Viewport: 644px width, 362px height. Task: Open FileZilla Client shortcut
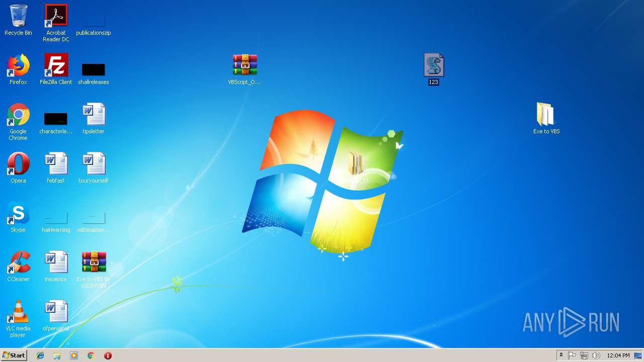click(x=56, y=69)
